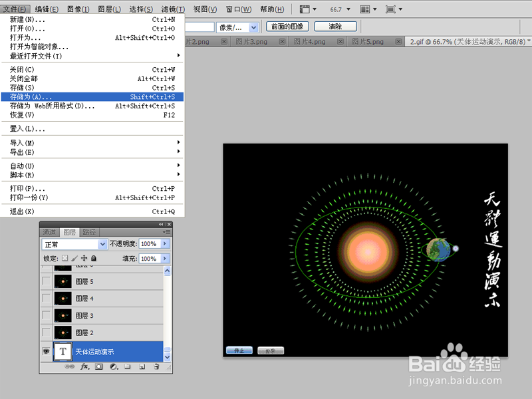Link layers icon in Layers panel
Screen dimensions: 532x399
coord(70,366)
